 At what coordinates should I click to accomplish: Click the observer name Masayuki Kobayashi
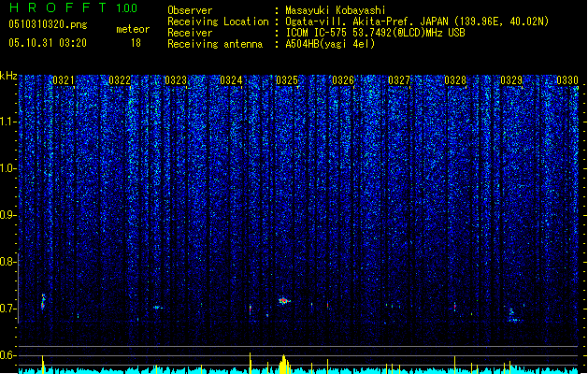(336, 10)
